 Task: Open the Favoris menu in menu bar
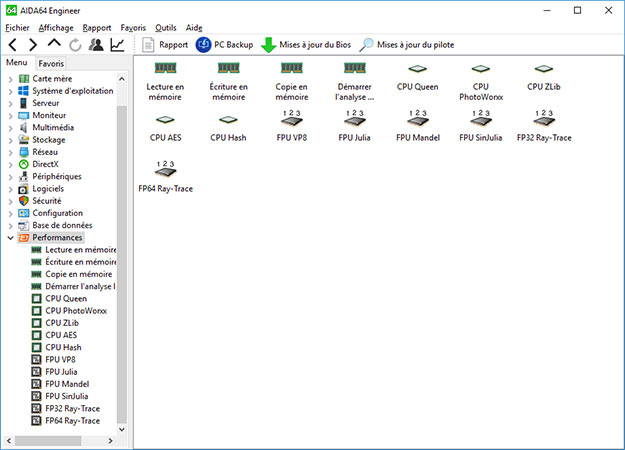click(x=133, y=28)
